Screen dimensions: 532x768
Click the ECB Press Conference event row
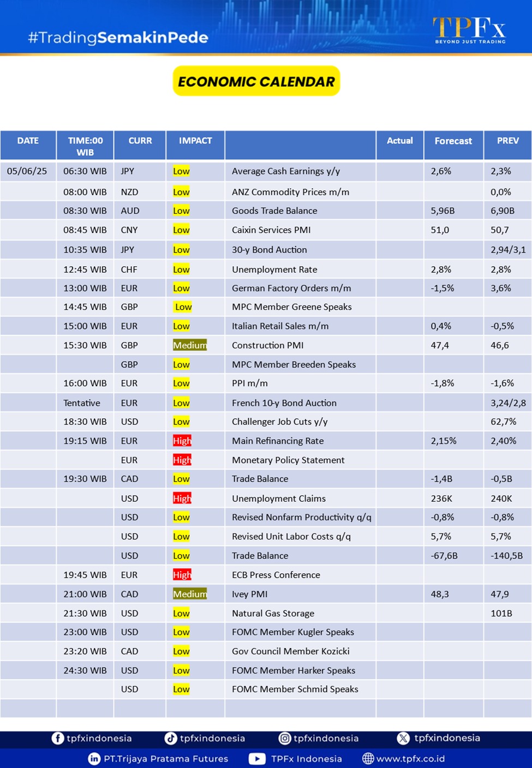(x=276, y=575)
